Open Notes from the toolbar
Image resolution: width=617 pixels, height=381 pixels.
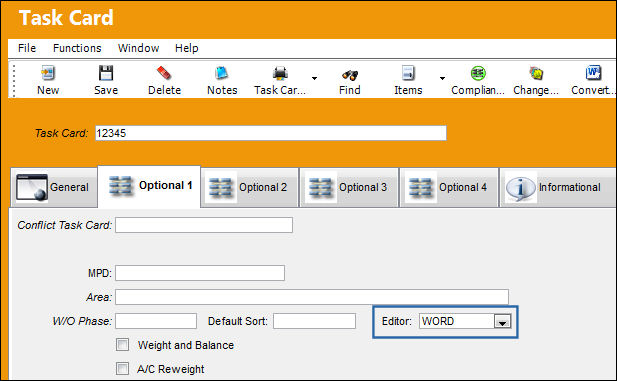222,73
